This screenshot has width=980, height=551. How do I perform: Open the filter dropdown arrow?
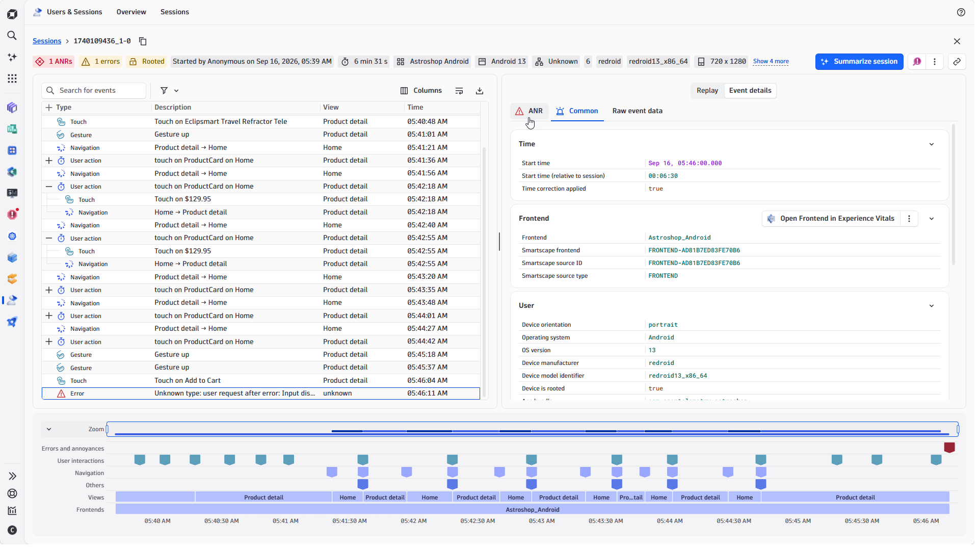pyautogui.click(x=177, y=91)
